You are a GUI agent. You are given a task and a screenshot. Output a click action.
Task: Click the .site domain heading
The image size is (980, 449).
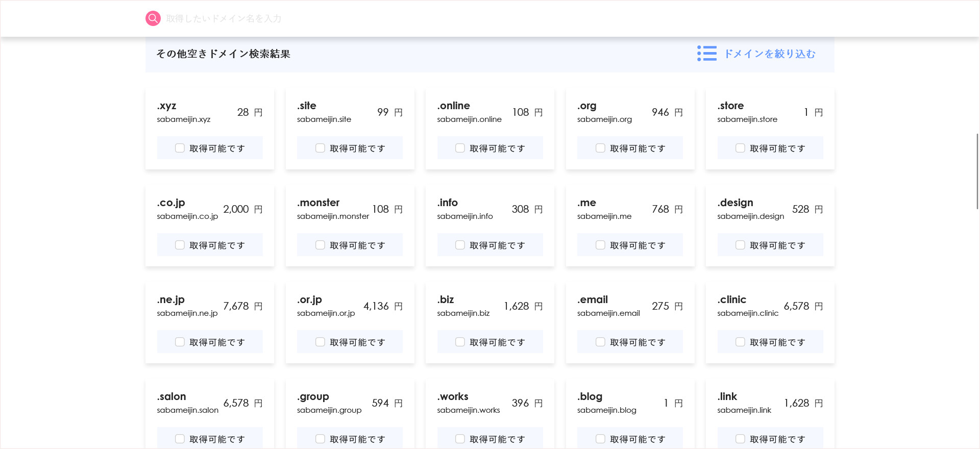pyautogui.click(x=306, y=106)
